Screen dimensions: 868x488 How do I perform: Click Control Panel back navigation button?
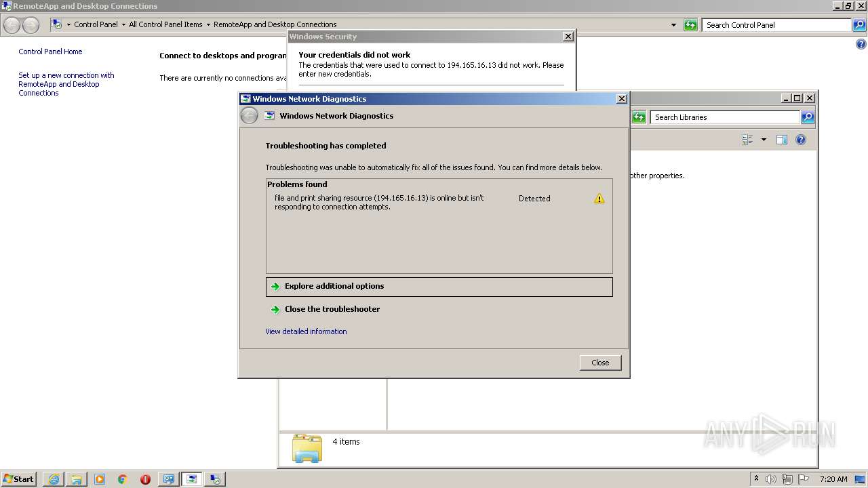(x=12, y=25)
